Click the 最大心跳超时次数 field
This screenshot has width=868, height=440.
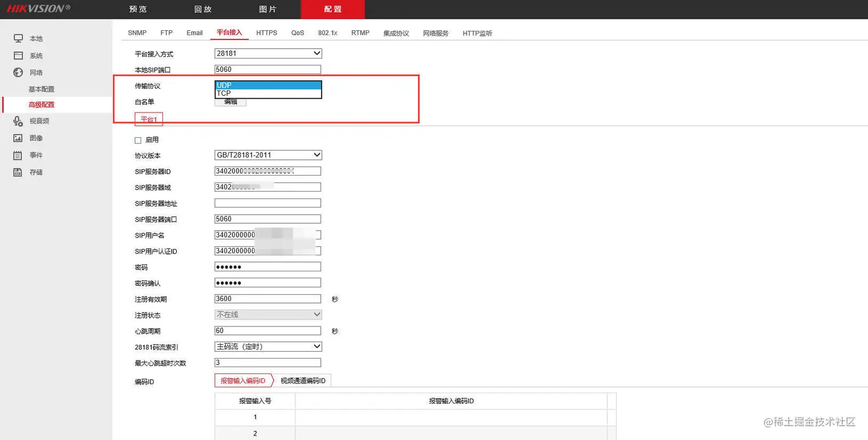268,363
